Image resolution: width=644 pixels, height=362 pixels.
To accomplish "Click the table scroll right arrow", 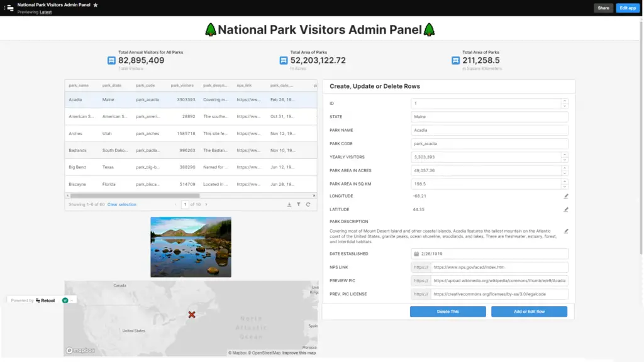I will point(314,196).
